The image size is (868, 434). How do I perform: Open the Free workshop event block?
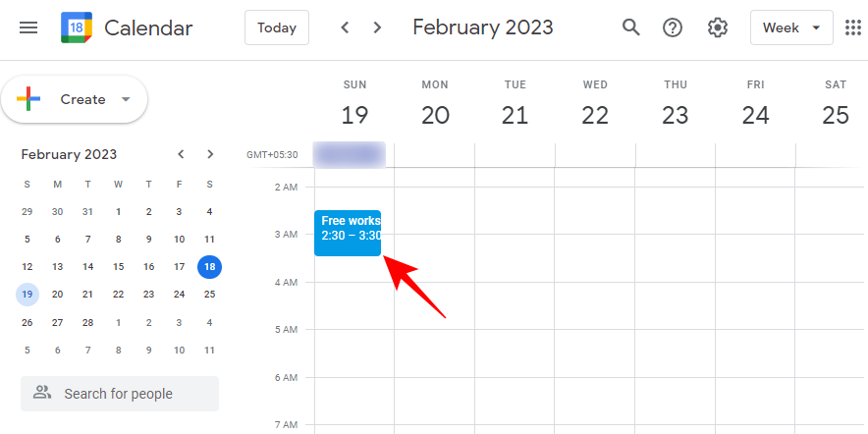348,234
